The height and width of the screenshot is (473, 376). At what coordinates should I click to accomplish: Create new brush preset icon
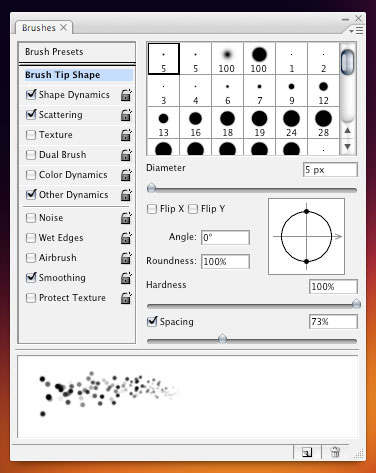tap(307, 452)
